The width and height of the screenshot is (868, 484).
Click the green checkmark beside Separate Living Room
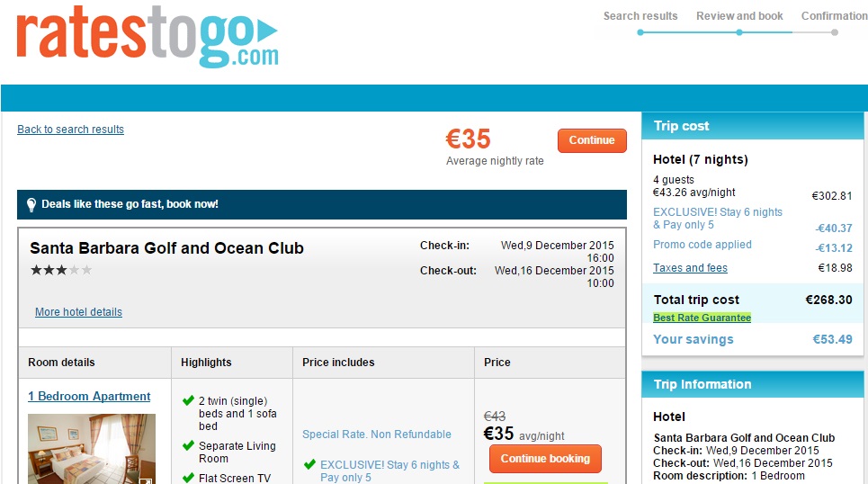click(x=188, y=445)
